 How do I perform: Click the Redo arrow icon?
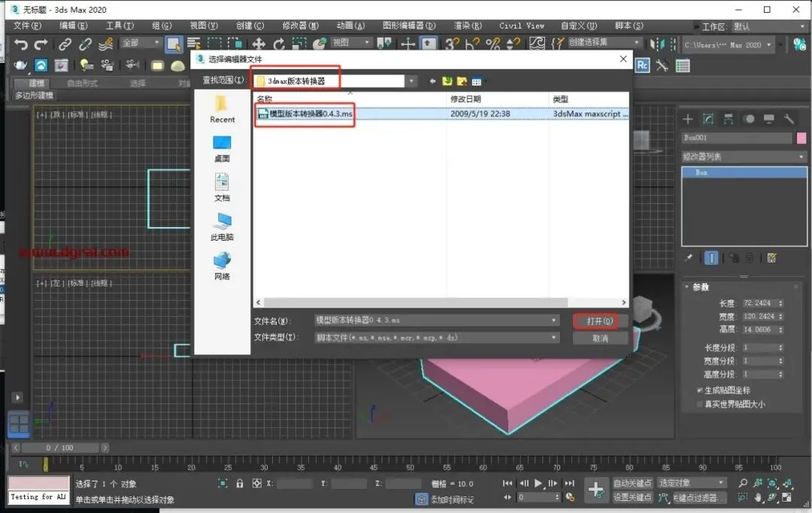[41, 44]
